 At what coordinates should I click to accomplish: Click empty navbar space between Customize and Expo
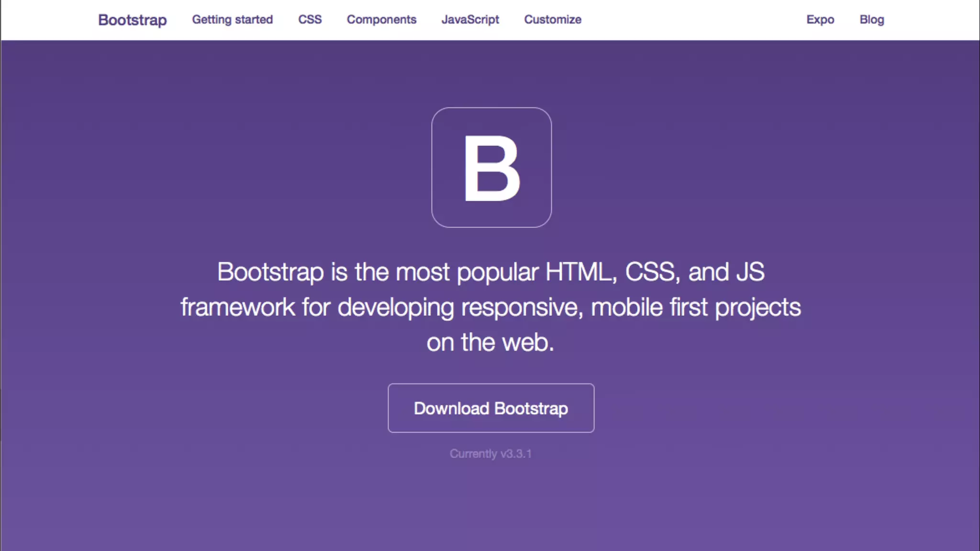[x=694, y=20]
